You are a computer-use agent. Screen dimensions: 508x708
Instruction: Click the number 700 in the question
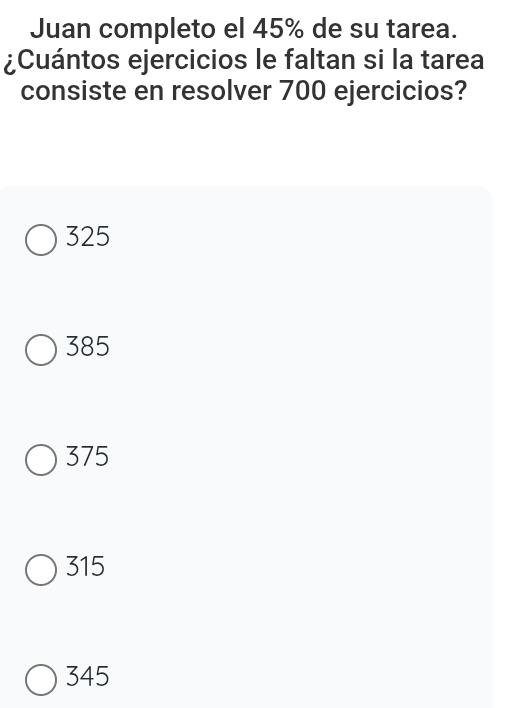click(303, 91)
